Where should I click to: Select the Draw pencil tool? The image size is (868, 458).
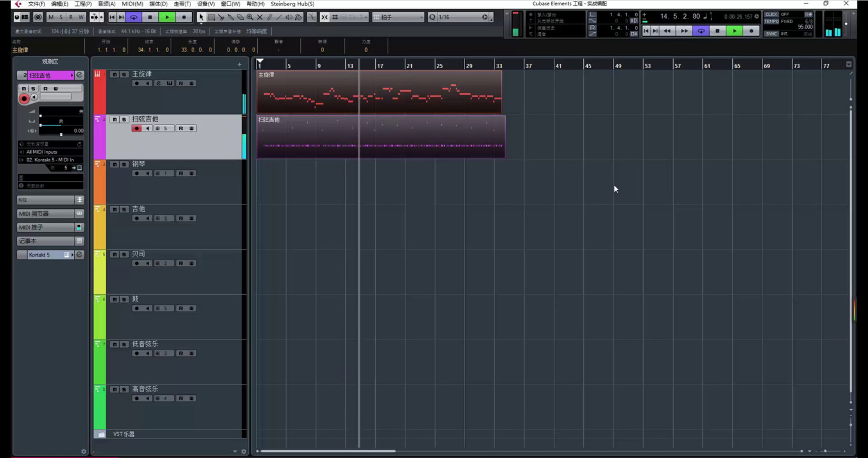point(269,17)
